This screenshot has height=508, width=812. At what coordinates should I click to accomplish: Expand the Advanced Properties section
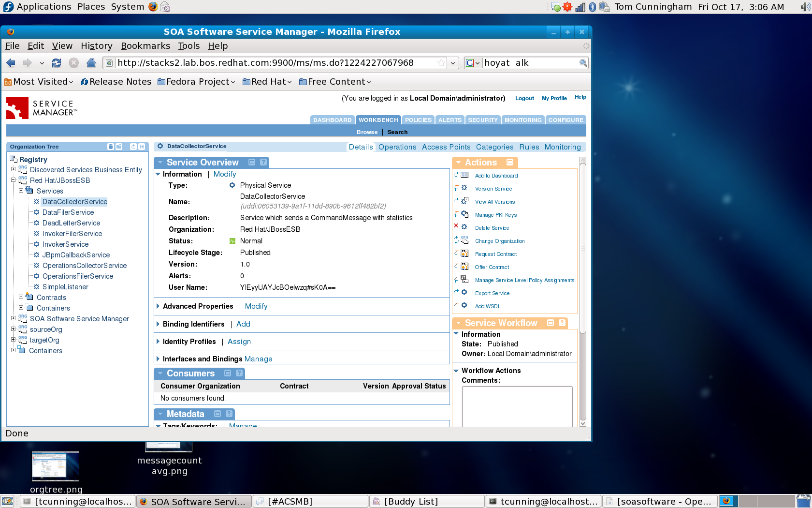point(158,306)
